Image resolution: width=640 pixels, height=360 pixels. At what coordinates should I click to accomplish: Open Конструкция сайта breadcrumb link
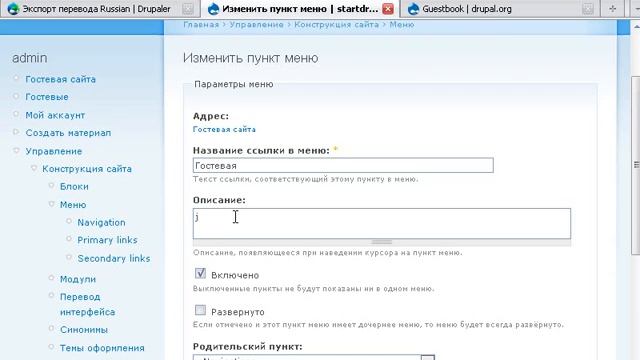[336, 24]
